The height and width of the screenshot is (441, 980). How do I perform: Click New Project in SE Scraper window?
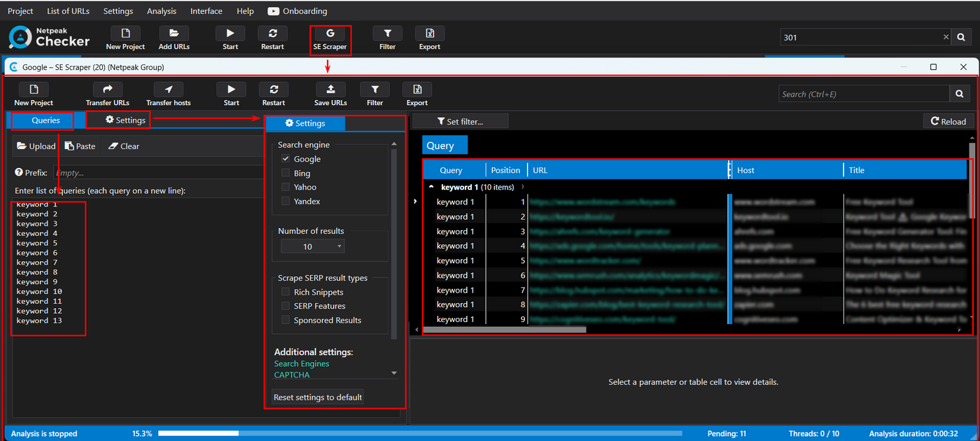point(34,94)
